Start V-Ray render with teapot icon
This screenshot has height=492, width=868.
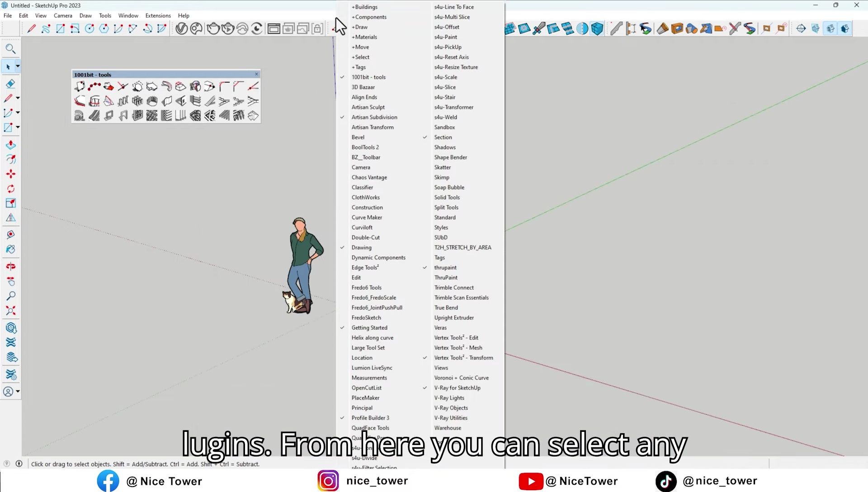click(x=213, y=29)
